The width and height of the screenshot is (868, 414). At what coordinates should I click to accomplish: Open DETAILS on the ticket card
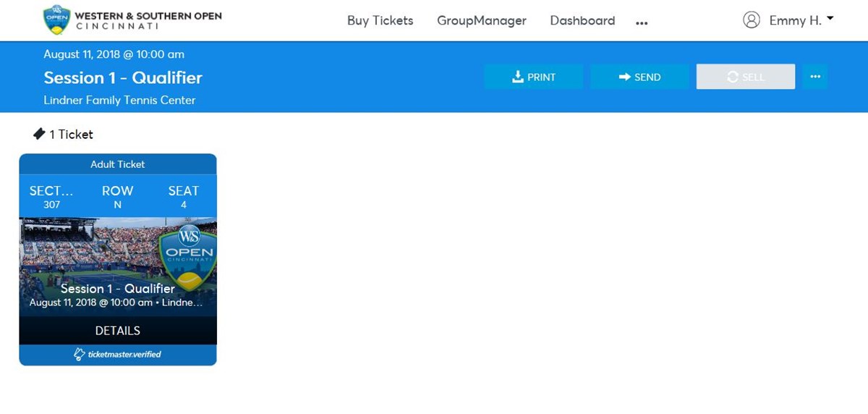pos(118,331)
